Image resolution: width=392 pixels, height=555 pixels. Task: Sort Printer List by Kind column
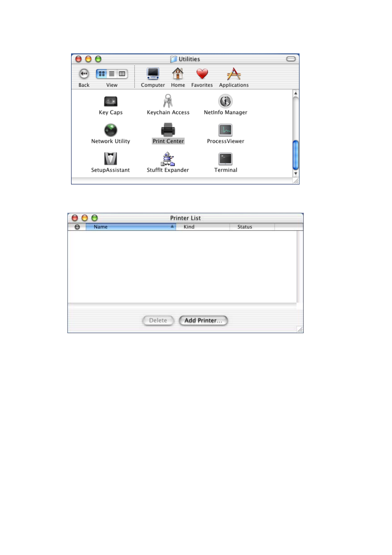(203, 227)
